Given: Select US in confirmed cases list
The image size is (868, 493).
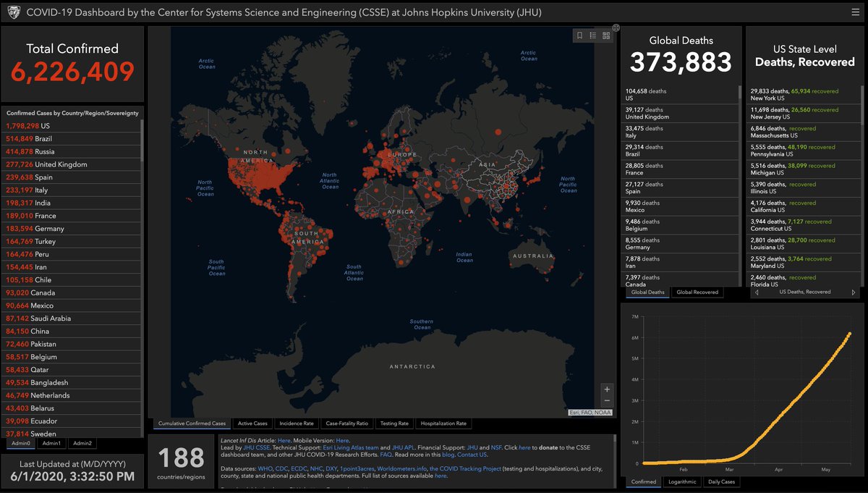Looking at the screenshot, I should [71, 126].
